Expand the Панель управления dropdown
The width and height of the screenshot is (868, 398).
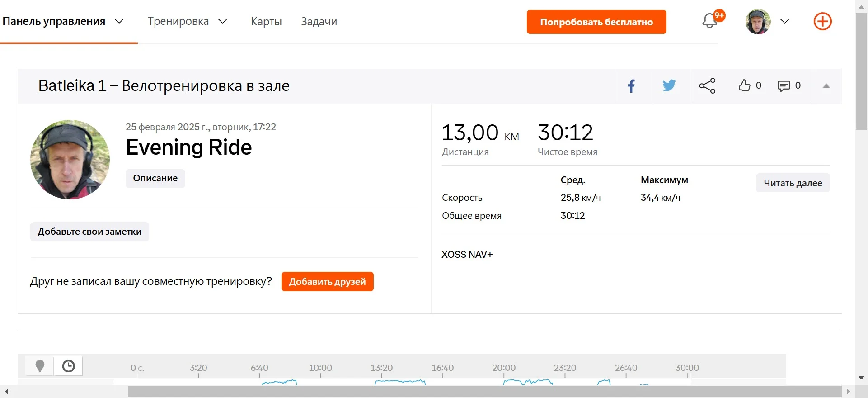tap(119, 21)
